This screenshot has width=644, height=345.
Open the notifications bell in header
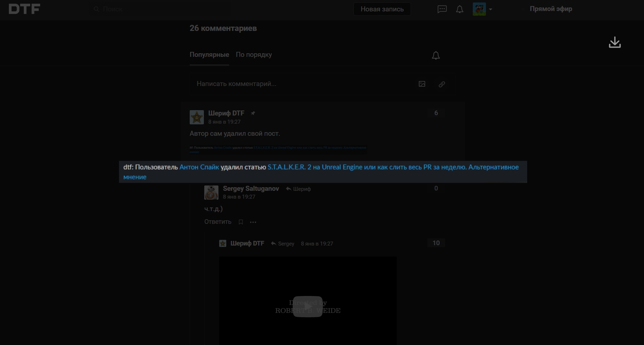click(x=460, y=9)
